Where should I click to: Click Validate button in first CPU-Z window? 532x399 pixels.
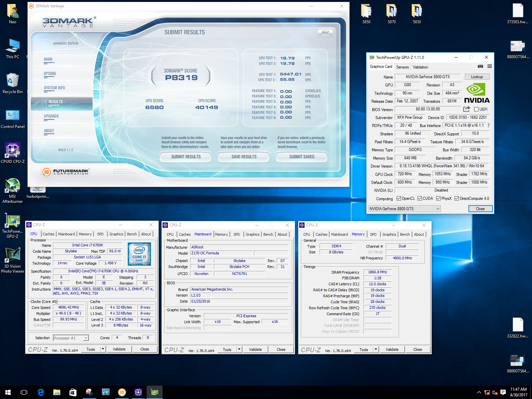[119, 349]
